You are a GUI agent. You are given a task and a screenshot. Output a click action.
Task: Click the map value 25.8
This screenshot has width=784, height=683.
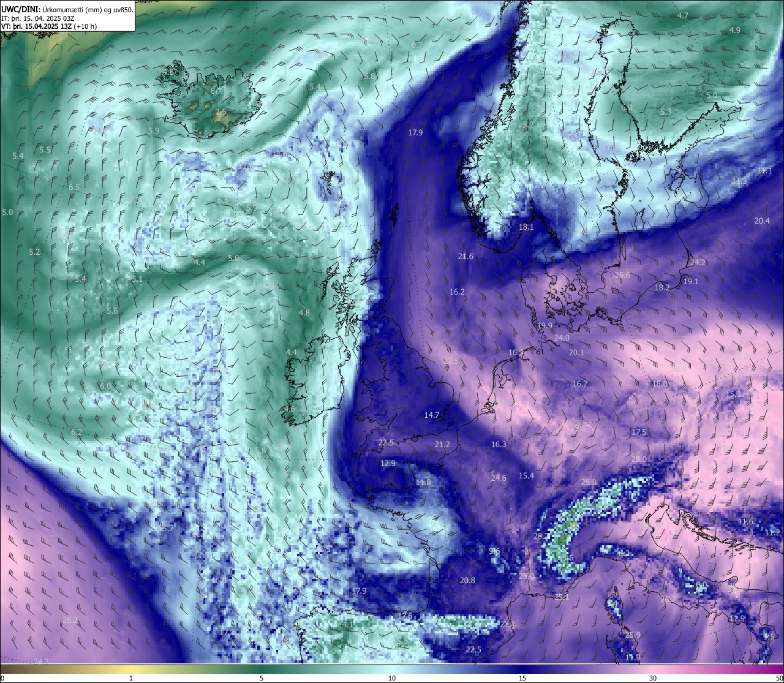[x=589, y=482]
